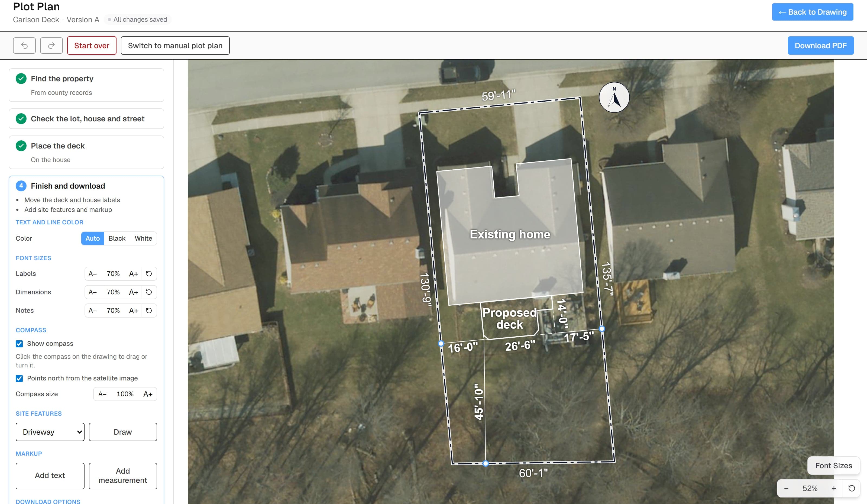Toggle the Show compass checkbox
This screenshot has height=504, width=867.
(19, 344)
